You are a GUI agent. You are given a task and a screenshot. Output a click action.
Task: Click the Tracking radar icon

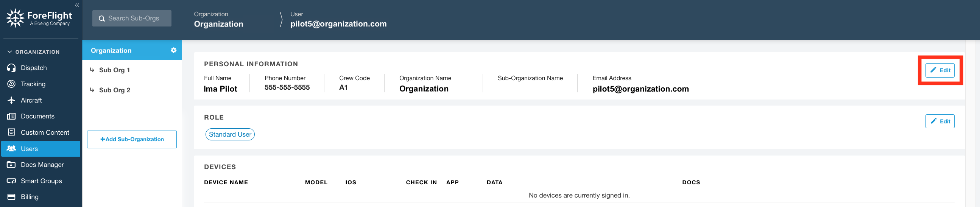[x=11, y=84]
